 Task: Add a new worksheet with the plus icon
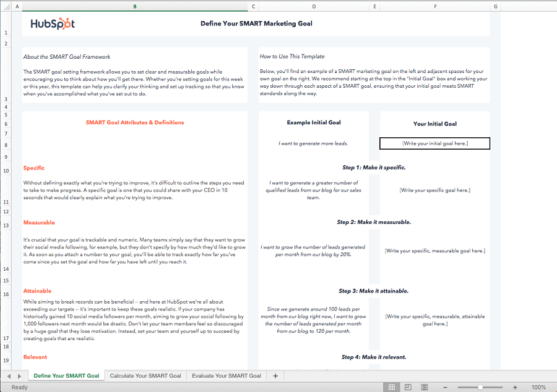point(274,375)
